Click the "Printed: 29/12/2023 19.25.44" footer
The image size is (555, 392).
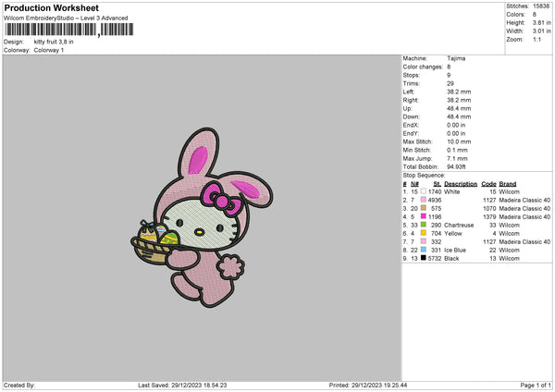coord(368,385)
